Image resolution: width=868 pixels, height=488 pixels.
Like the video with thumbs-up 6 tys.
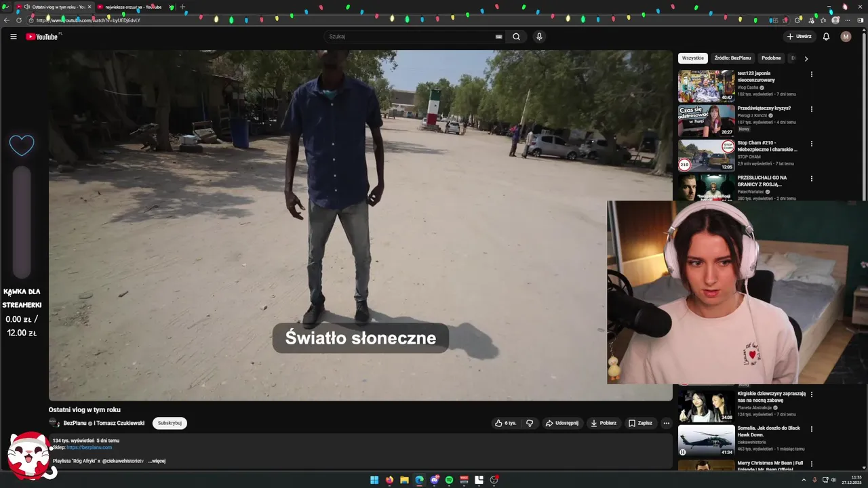point(505,423)
